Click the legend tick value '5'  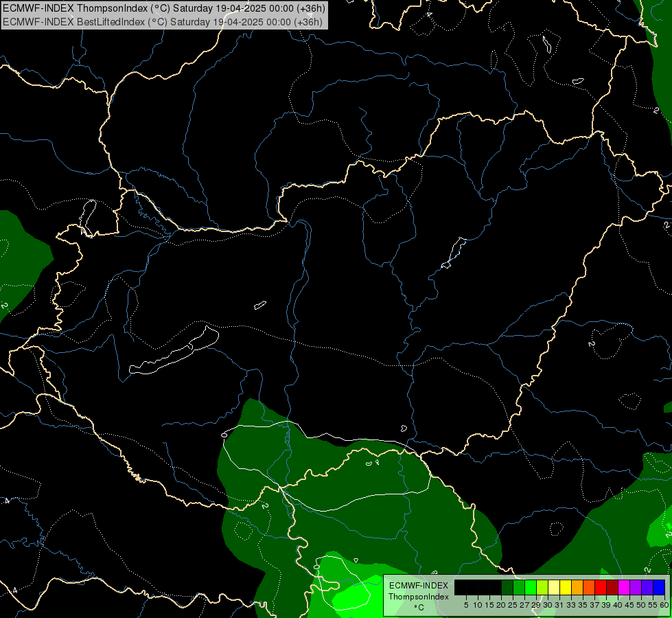tap(466, 605)
